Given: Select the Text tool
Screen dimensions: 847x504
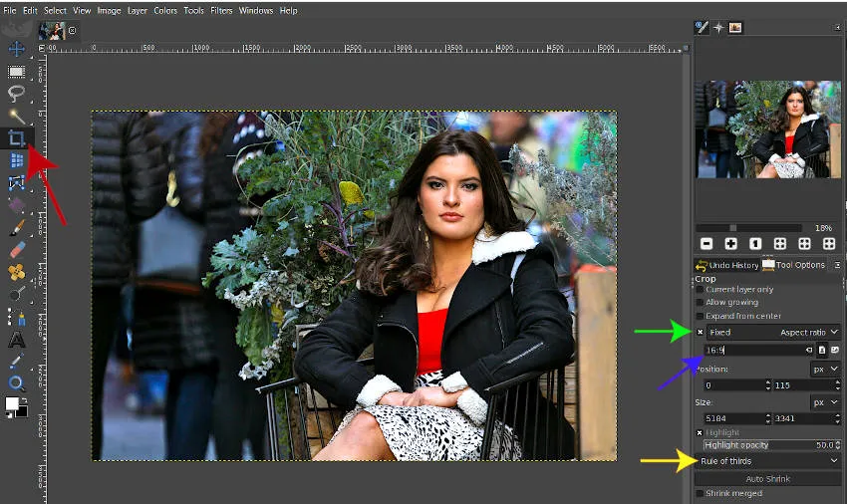Looking at the screenshot, I should pyautogui.click(x=17, y=339).
